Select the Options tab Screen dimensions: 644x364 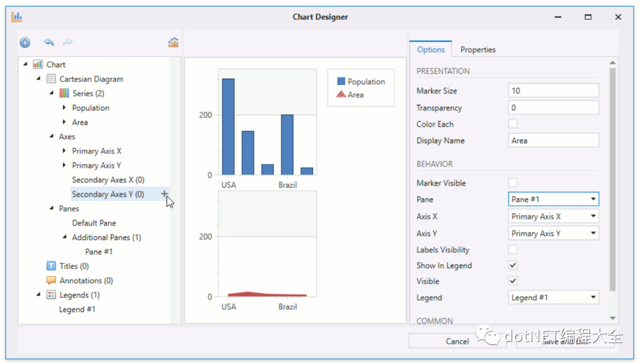[431, 49]
